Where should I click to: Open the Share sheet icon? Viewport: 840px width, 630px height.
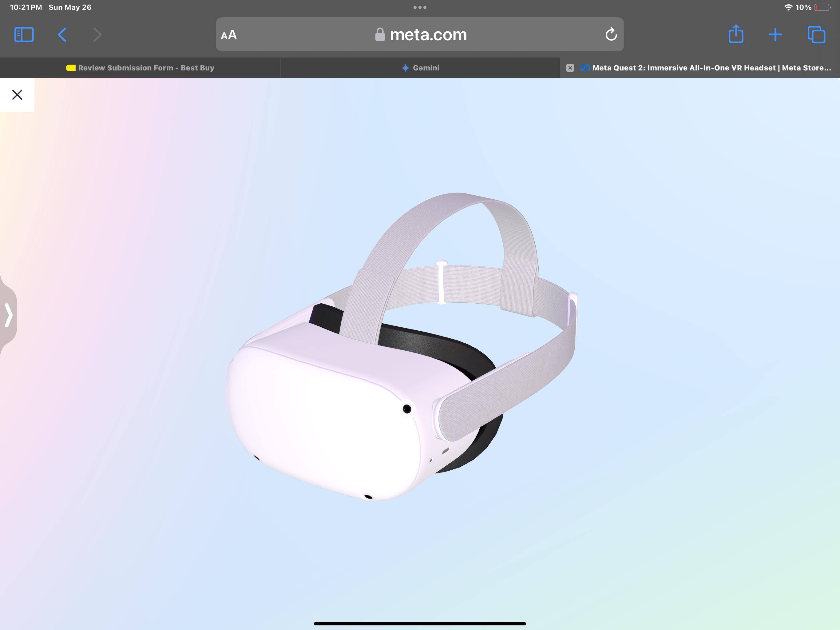735,34
